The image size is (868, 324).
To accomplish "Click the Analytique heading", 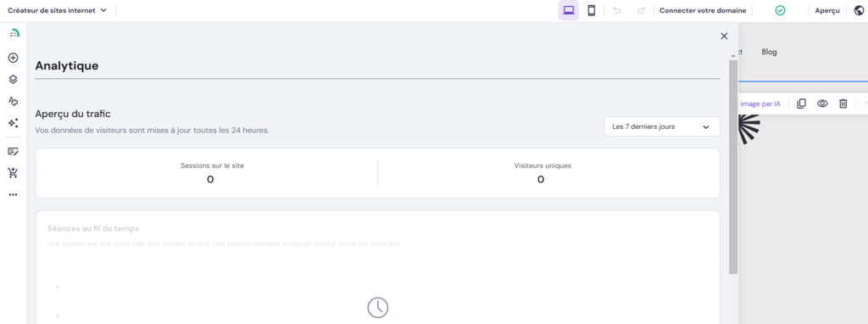I will click(67, 65).
